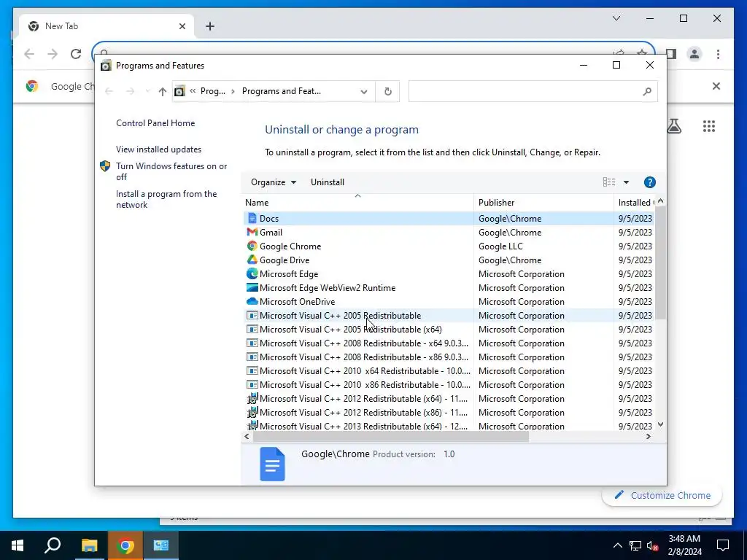This screenshot has width=747, height=560.
Task: Select Visual C++ 2010 x64 Redistributable row
Action: coord(449,371)
